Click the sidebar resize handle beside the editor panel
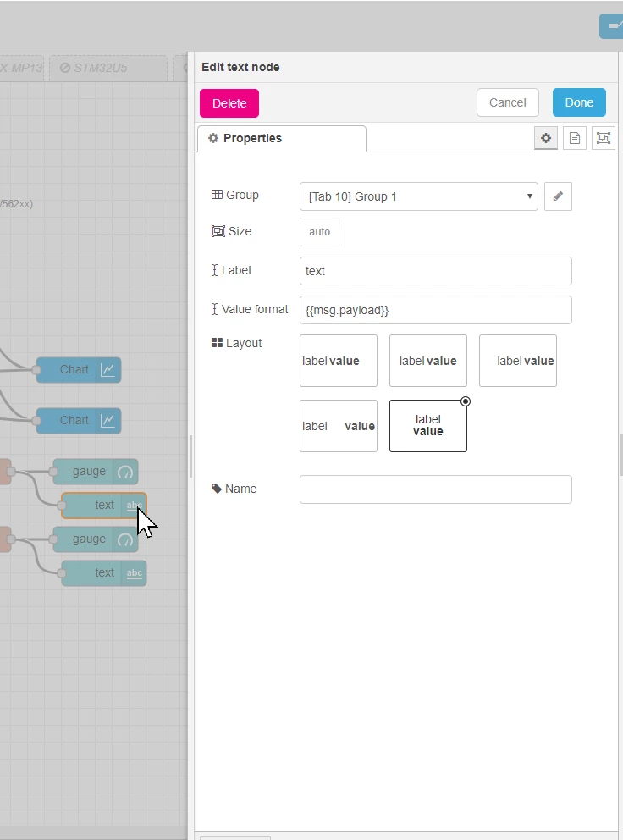623x840 pixels. (x=190, y=456)
